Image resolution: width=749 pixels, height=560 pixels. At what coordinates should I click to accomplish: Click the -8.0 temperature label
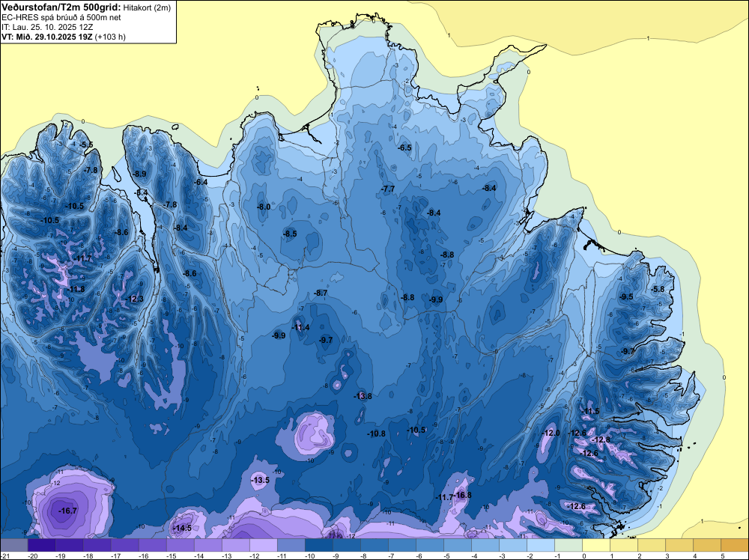(263, 207)
